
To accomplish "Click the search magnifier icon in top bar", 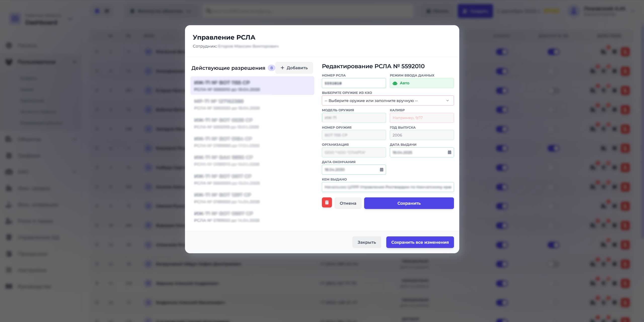I will (x=208, y=11).
